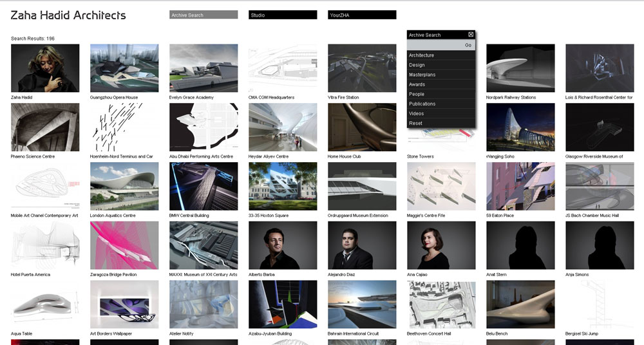Open the Bahrain International Circuit thumbnail
644x345 pixels.
(362, 304)
